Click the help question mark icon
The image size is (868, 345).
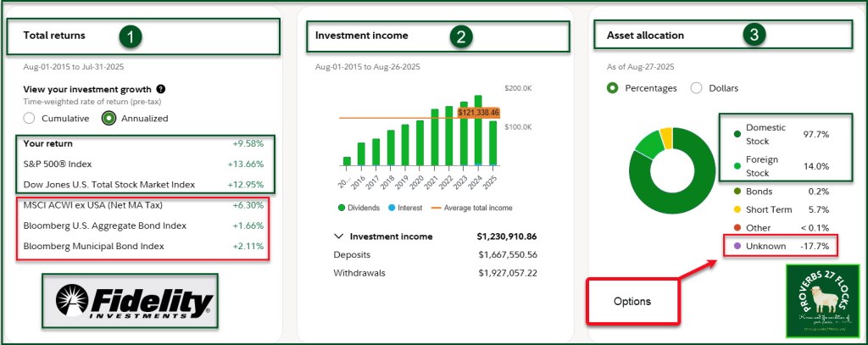[x=161, y=89]
